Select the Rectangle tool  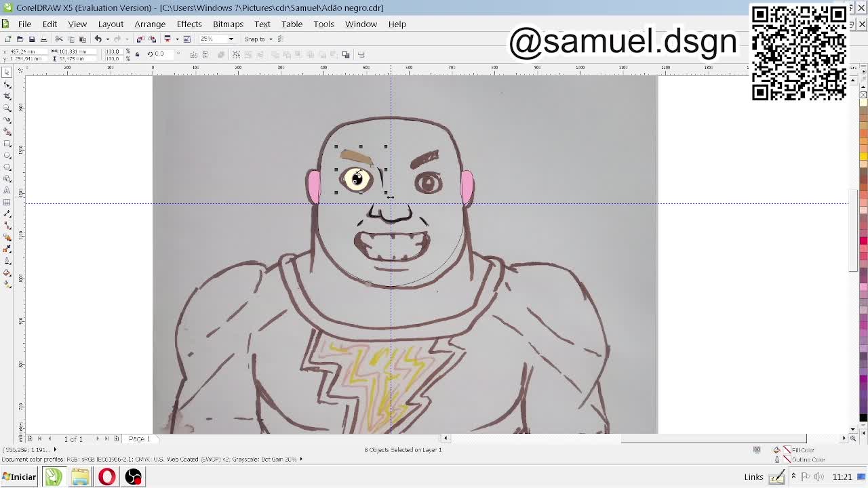coord(7,144)
